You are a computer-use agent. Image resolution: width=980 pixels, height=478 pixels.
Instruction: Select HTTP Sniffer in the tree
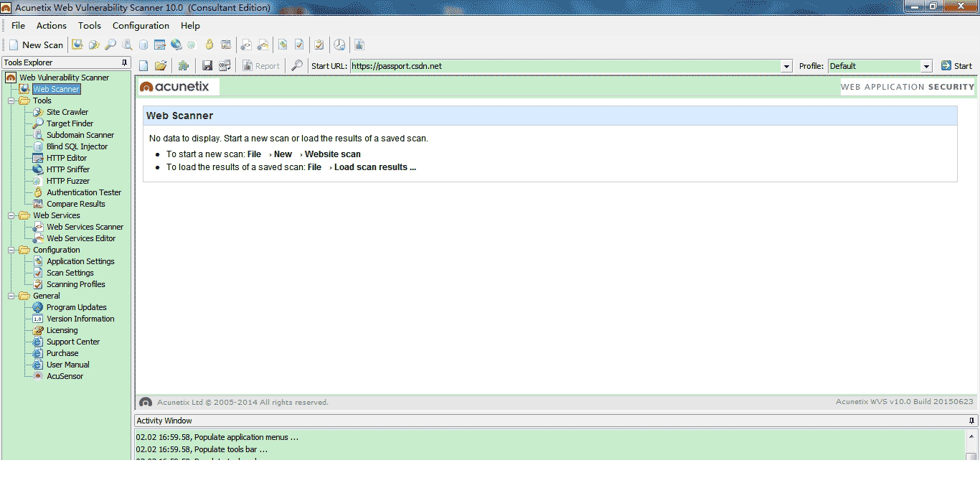click(68, 169)
